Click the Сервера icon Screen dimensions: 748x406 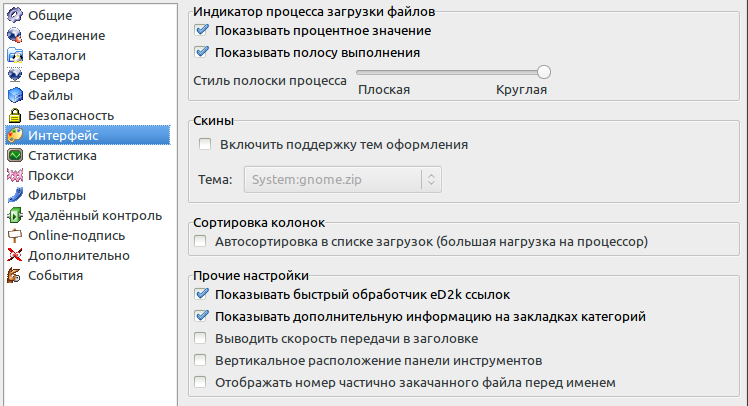(x=15, y=75)
